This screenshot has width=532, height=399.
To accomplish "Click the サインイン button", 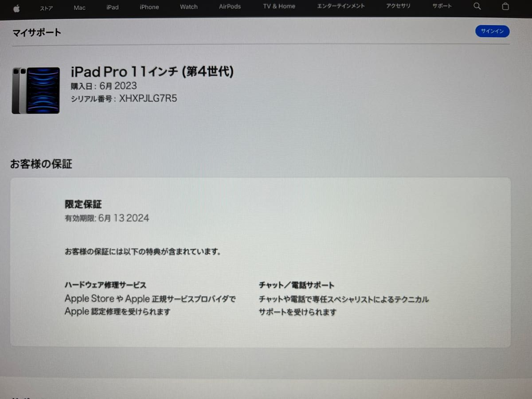I will (x=493, y=31).
